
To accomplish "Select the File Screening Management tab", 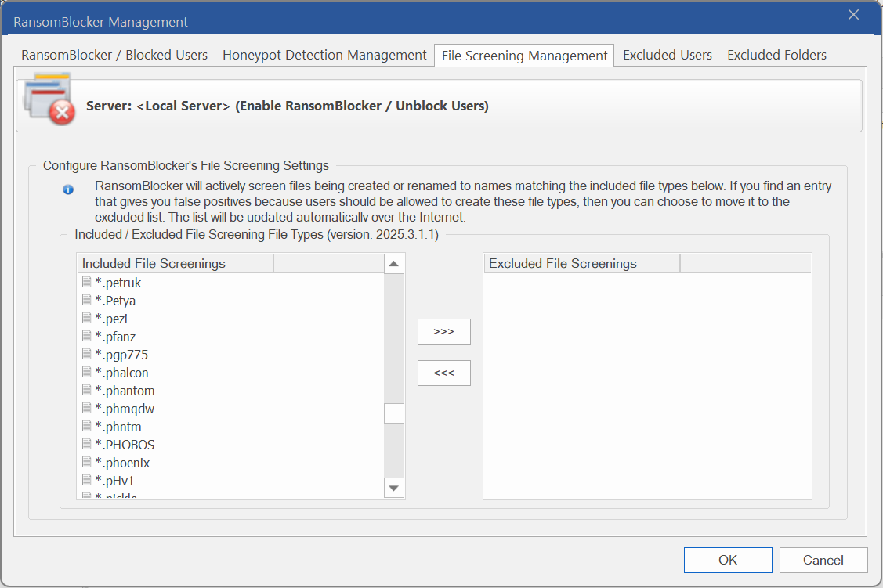I will (524, 56).
